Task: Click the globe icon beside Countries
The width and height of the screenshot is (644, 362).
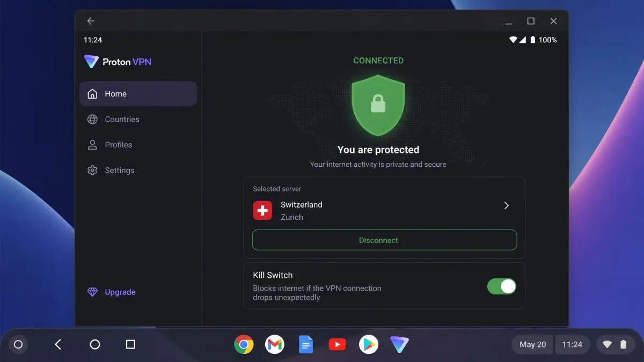Action: pyautogui.click(x=92, y=119)
